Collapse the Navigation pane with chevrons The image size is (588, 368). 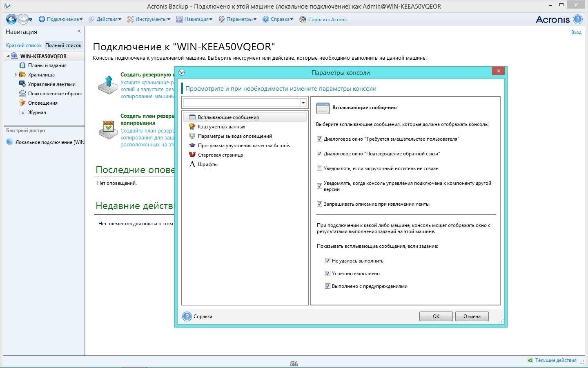coord(79,31)
